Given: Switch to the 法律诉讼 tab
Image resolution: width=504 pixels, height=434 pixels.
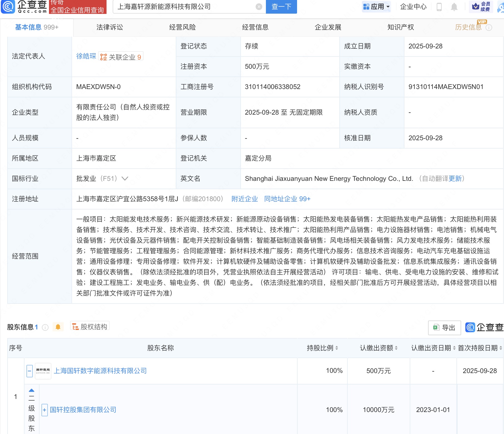Looking at the screenshot, I should (x=110, y=27).
